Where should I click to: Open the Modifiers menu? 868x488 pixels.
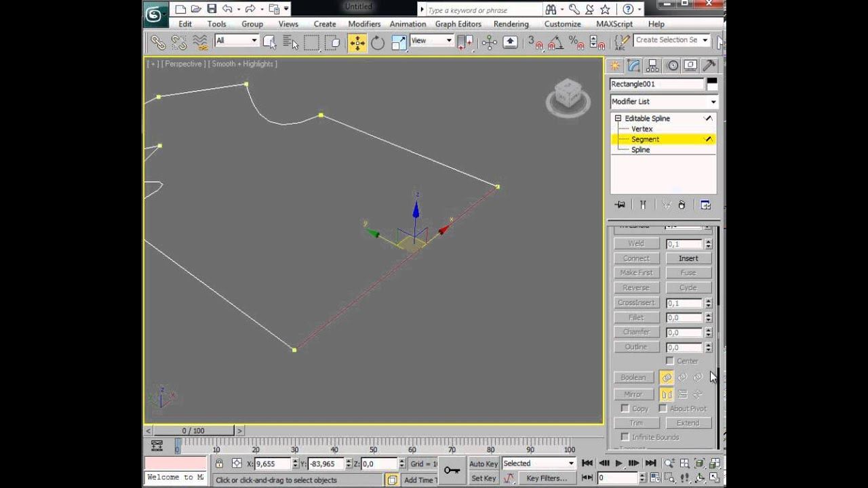tap(364, 24)
